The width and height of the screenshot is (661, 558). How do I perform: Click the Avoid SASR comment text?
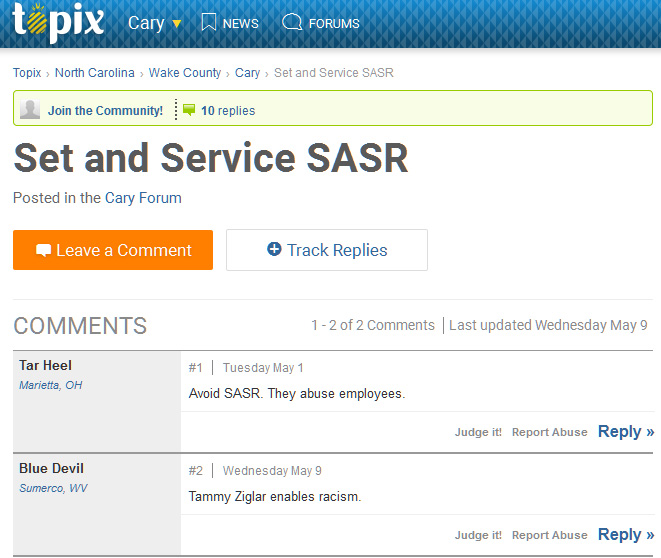(297, 394)
